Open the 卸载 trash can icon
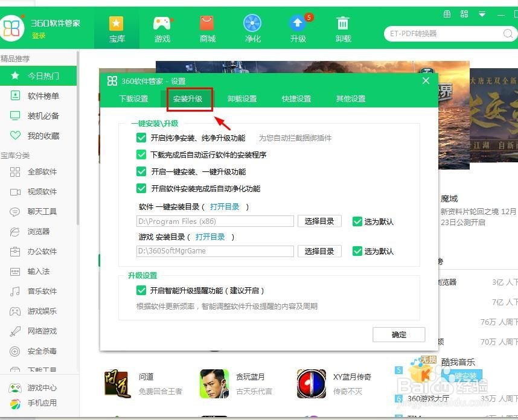This screenshot has height=420, width=518. pyautogui.click(x=342, y=24)
